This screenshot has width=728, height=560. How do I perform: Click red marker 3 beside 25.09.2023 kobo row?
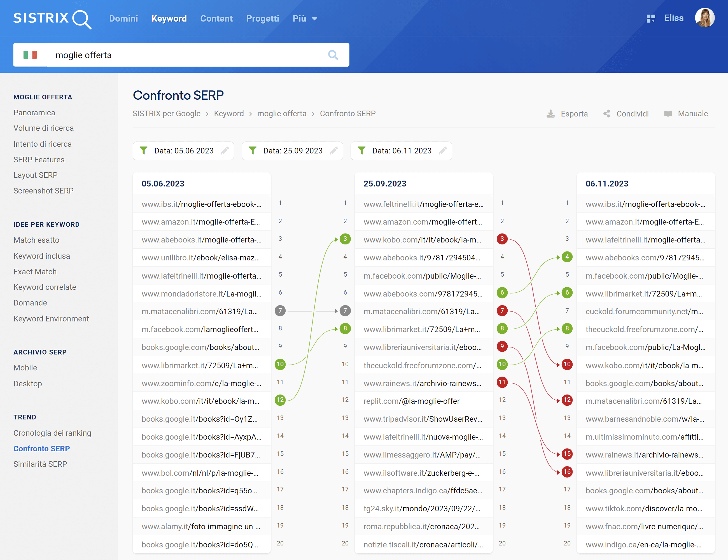pos(502,239)
